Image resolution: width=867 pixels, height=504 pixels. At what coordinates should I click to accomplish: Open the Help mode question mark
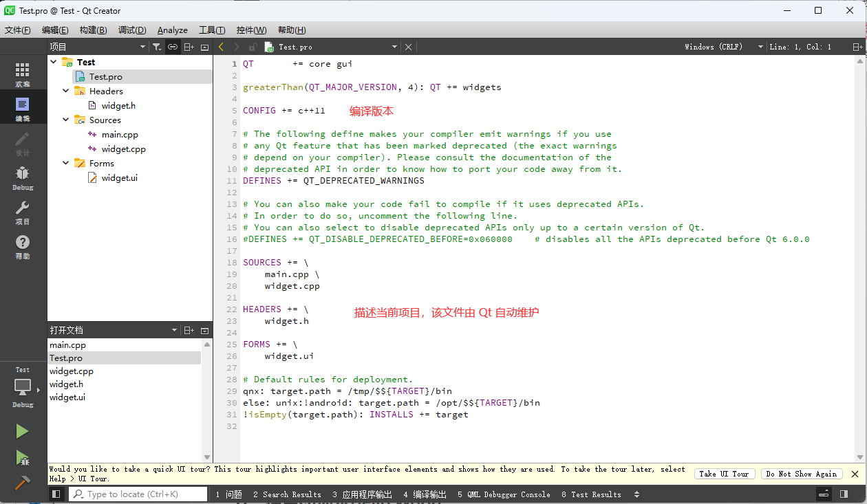(x=23, y=246)
